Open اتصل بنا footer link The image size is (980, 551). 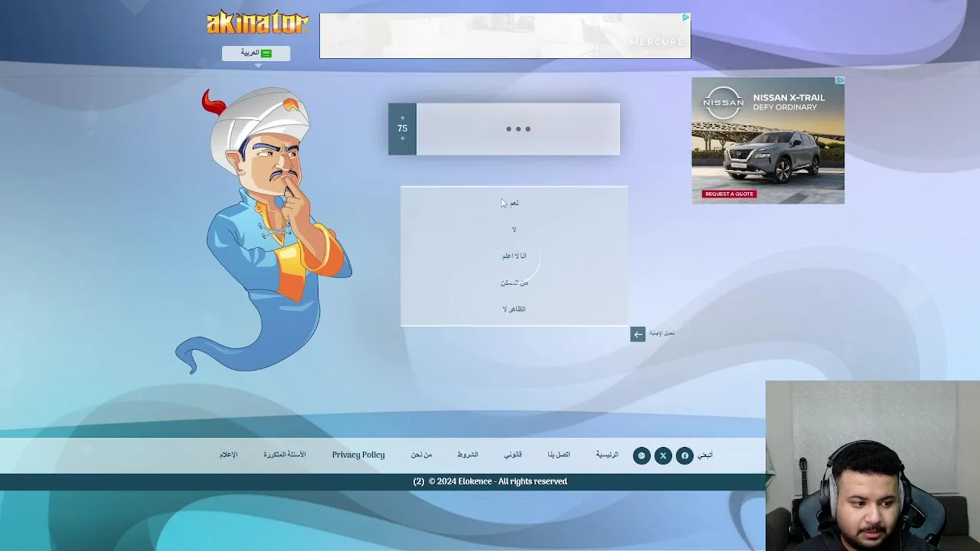pyautogui.click(x=559, y=455)
